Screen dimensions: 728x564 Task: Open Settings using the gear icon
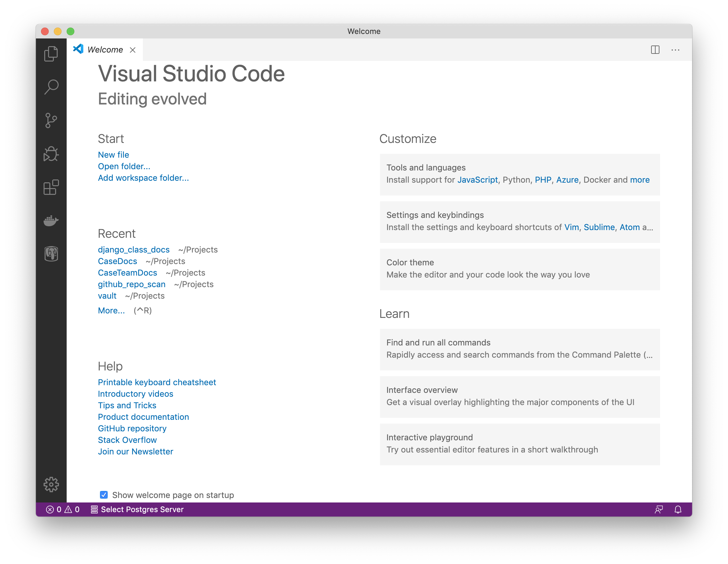(x=51, y=485)
